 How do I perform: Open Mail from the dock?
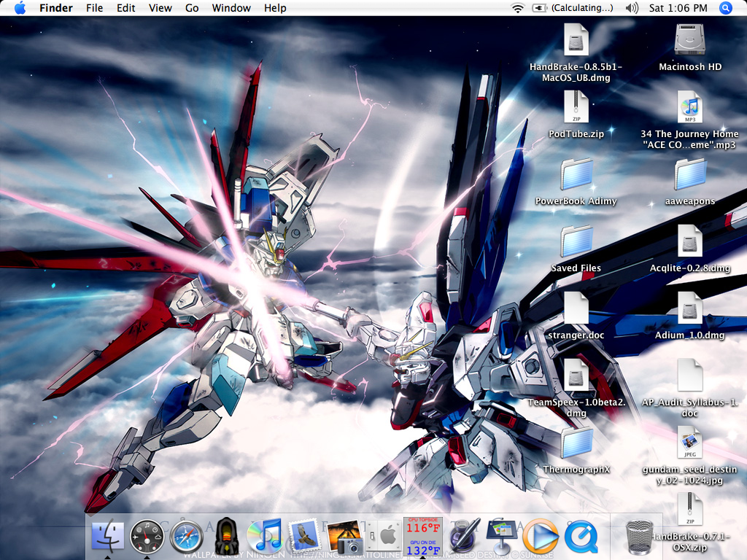pyautogui.click(x=304, y=535)
